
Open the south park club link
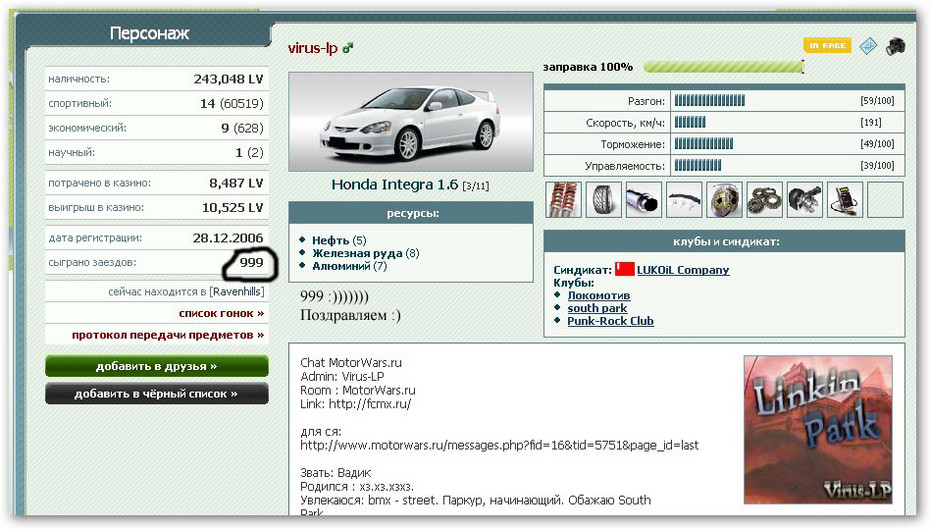click(x=597, y=308)
